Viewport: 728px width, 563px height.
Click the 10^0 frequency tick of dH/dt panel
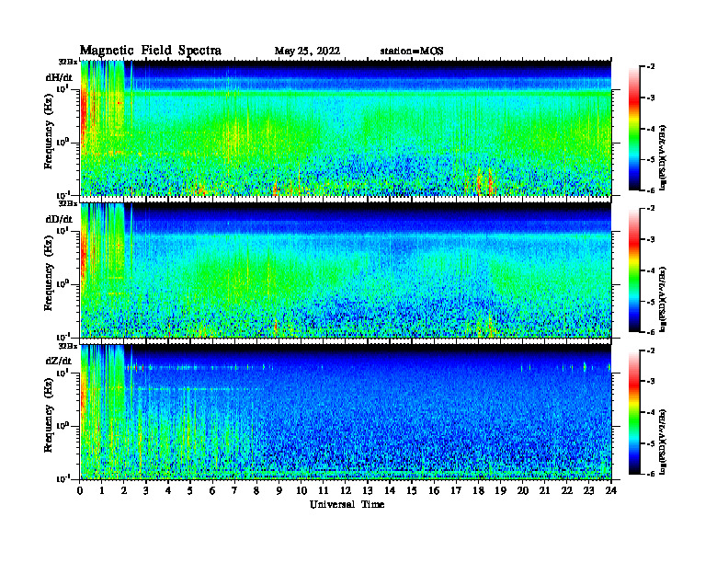63,142
